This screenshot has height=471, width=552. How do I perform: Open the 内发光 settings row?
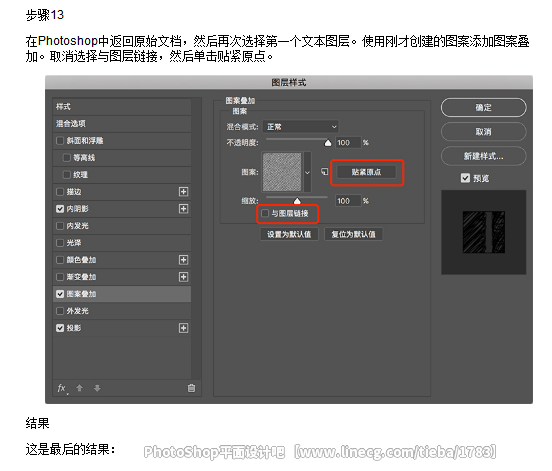click(x=122, y=226)
